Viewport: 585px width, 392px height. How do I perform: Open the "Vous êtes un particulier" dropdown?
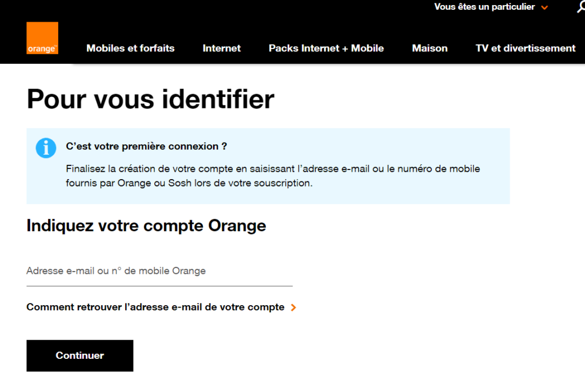(x=484, y=7)
